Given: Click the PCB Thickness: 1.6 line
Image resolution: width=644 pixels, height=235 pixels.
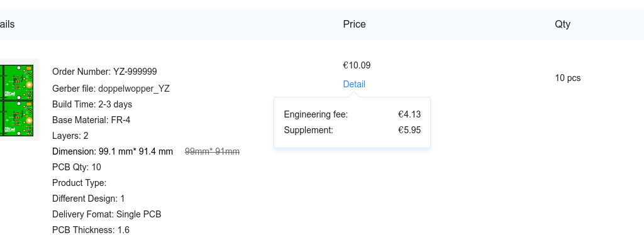Looking at the screenshot, I should tap(91, 230).
